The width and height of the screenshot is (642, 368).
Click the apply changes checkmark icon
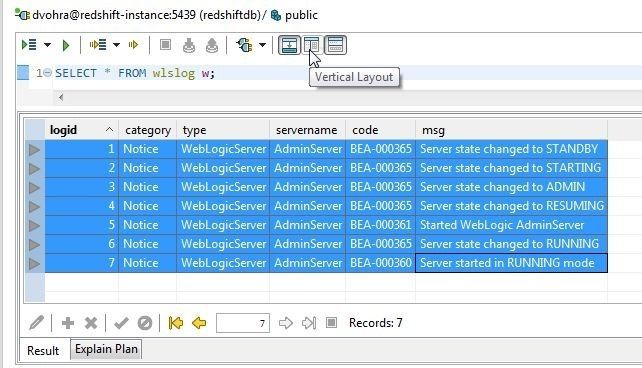pyautogui.click(x=121, y=323)
